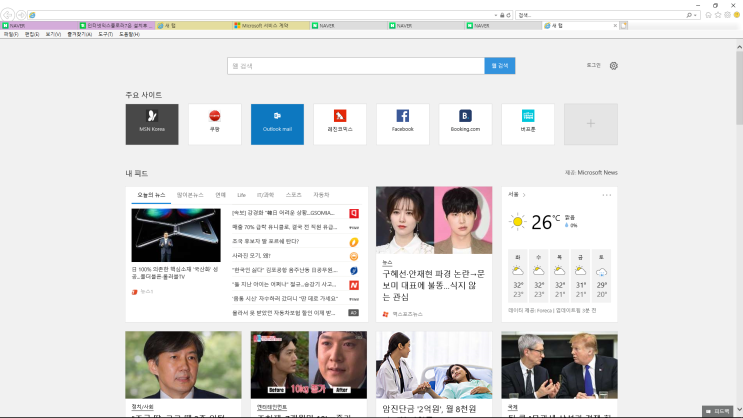Viewport: 743px width, 418px height.
Task: Expand the 서울 weather location chevron
Action: pos(524,195)
